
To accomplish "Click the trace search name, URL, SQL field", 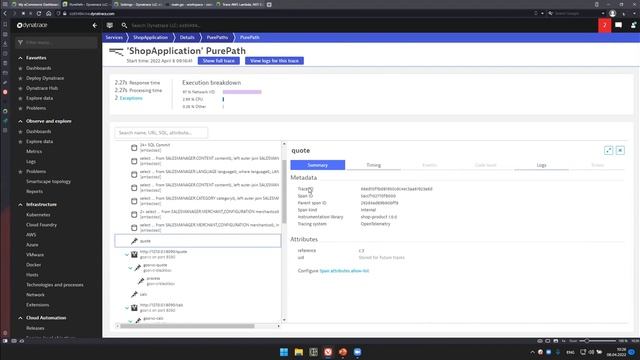I will (161, 133).
